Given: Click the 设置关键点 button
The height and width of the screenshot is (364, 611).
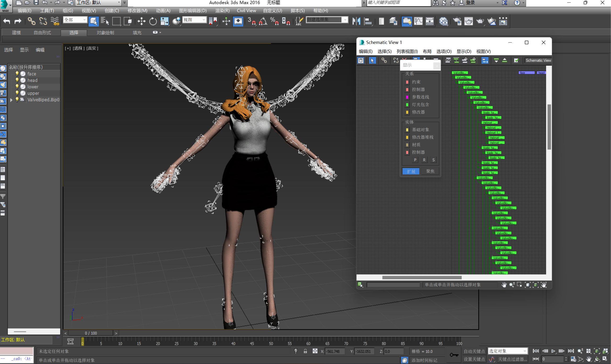Looking at the screenshot, I should click(474, 359).
